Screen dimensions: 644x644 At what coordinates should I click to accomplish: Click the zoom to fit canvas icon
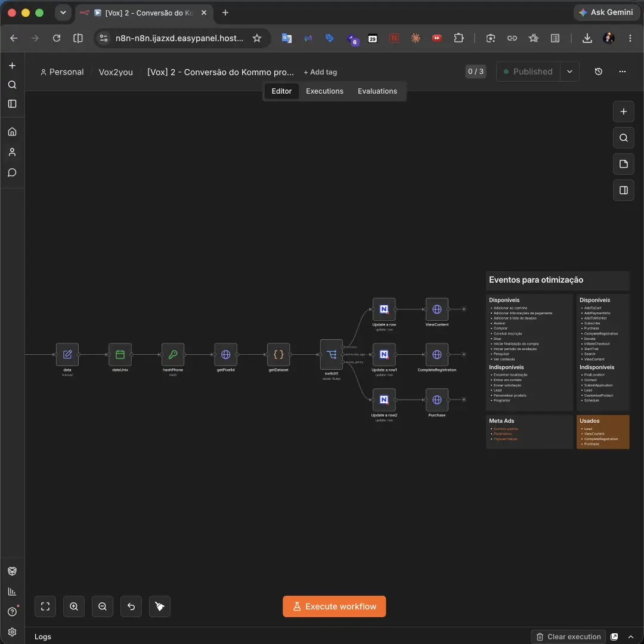click(45, 606)
